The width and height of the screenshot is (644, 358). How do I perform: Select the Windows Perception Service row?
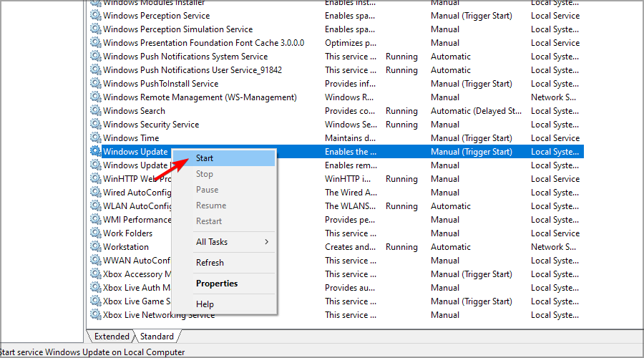(156, 16)
